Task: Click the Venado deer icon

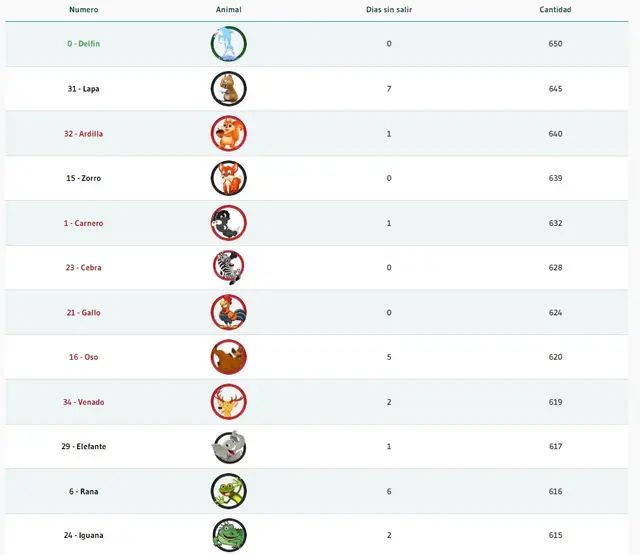Action: pos(228,402)
